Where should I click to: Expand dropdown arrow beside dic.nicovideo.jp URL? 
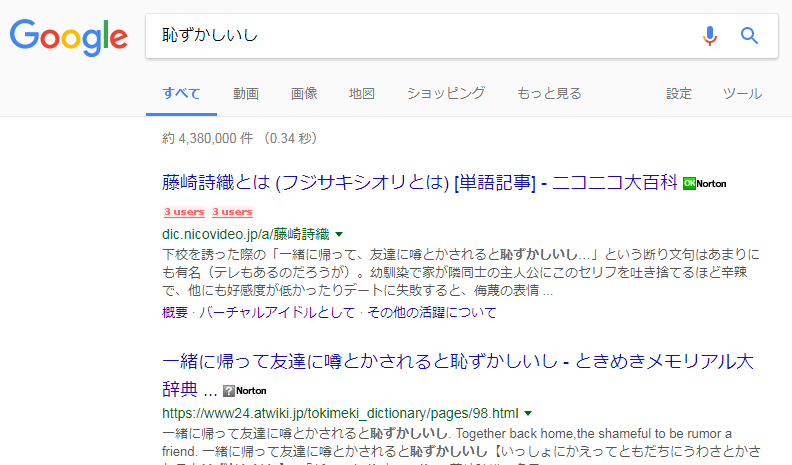339,234
